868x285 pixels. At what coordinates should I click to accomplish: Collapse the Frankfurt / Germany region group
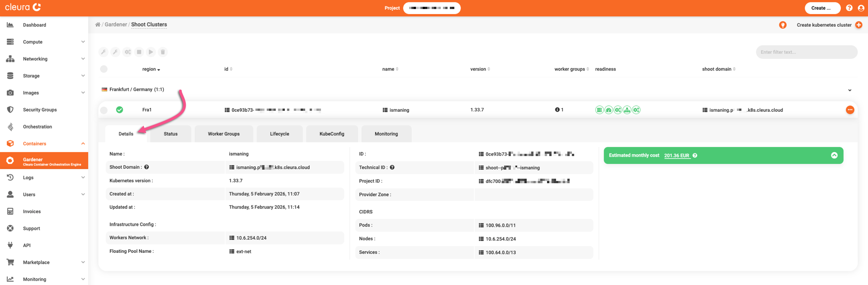pyautogui.click(x=849, y=90)
